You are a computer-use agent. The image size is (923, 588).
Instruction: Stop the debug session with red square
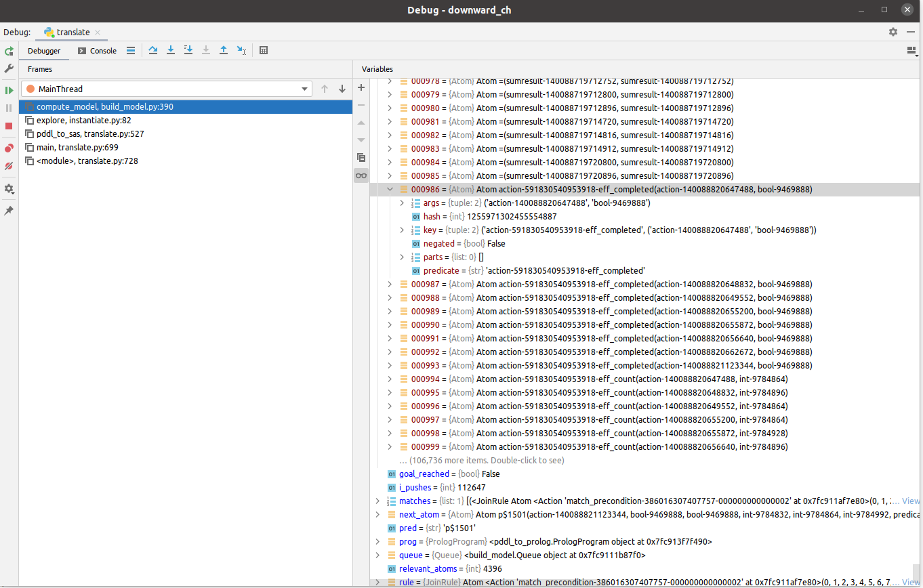pyautogui.click(x=9, y=126)
